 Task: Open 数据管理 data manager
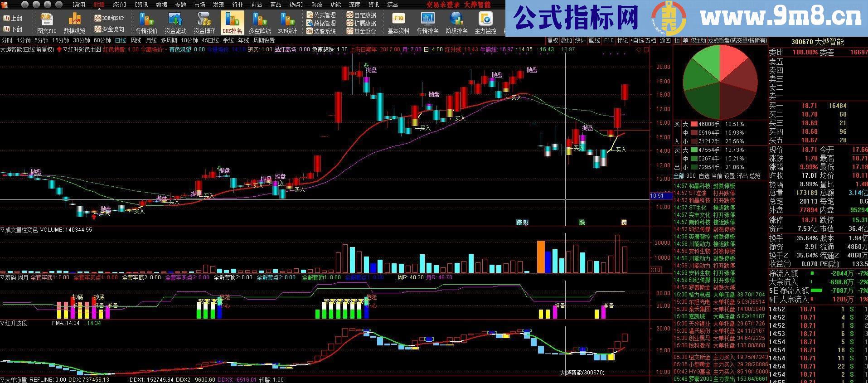tap(321, 23)
